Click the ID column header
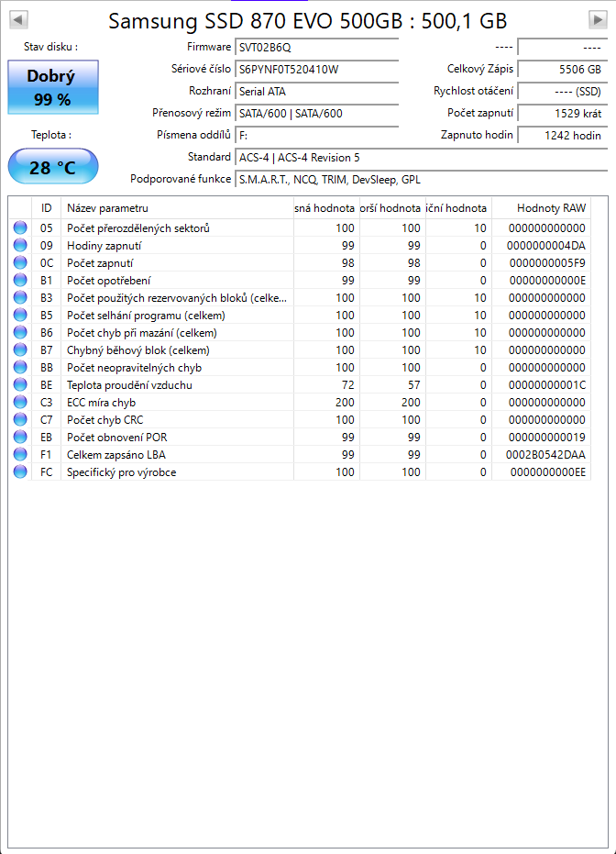The width and height of the screenshot is (616, 854). point(46,208)
